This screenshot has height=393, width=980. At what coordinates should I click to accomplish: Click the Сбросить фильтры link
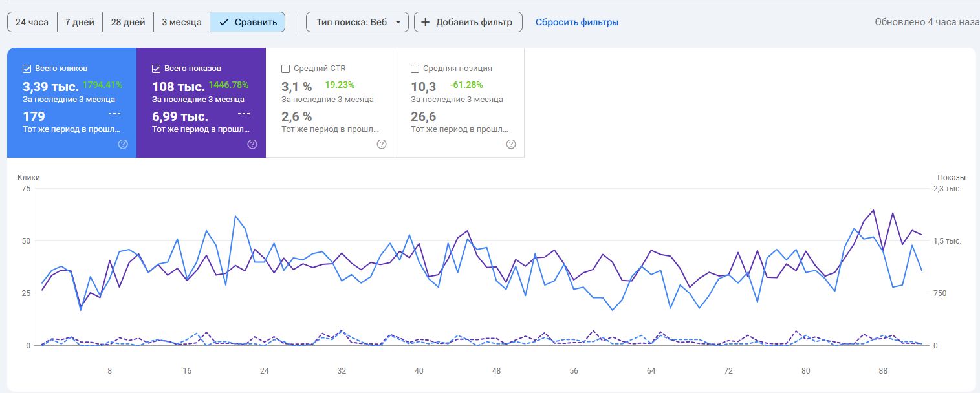[577, 22]
